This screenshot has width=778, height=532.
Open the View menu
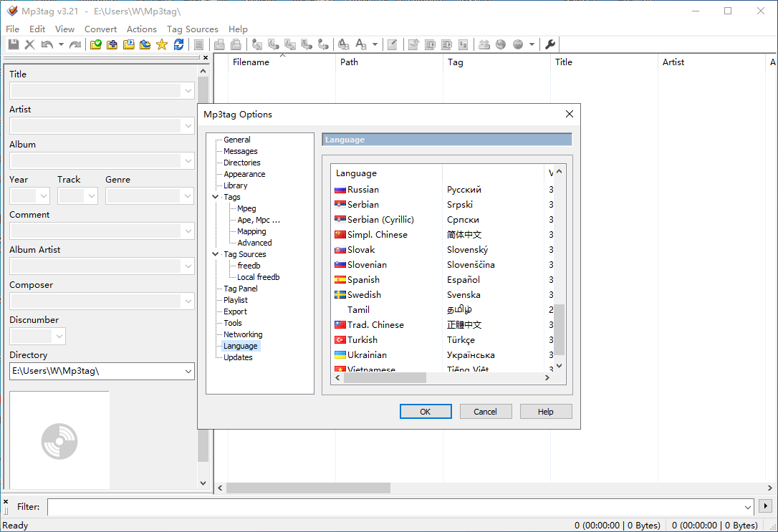[64, 29]
